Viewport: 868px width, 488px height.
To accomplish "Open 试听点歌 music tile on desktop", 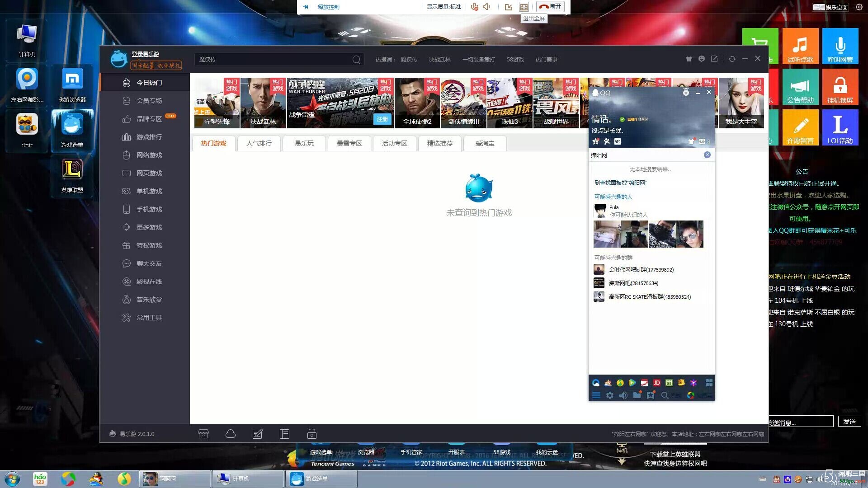I will (800, 47).
